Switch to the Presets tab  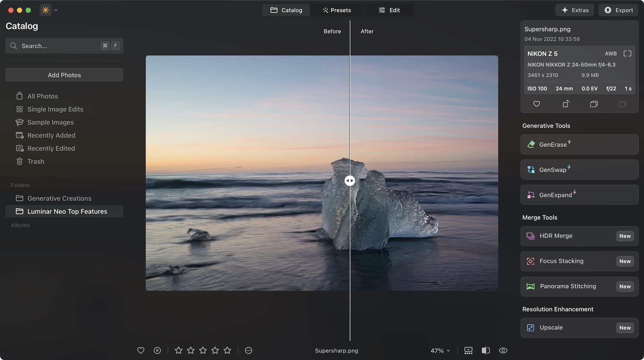coord(337,10)
